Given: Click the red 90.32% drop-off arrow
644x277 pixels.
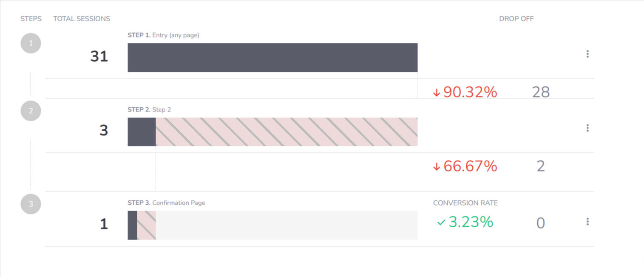Looking at the screenshot, I should tap(436, 93).
